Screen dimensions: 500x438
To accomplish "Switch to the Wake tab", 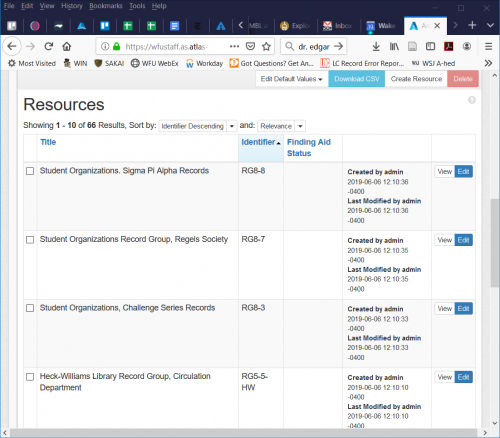I will pyautogui.click(x=382, y=26).
